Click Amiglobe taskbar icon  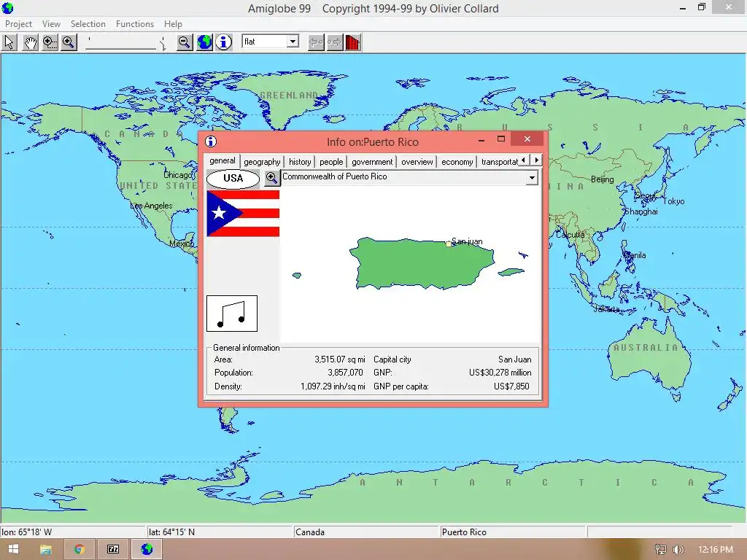click(x=147, y=549)
